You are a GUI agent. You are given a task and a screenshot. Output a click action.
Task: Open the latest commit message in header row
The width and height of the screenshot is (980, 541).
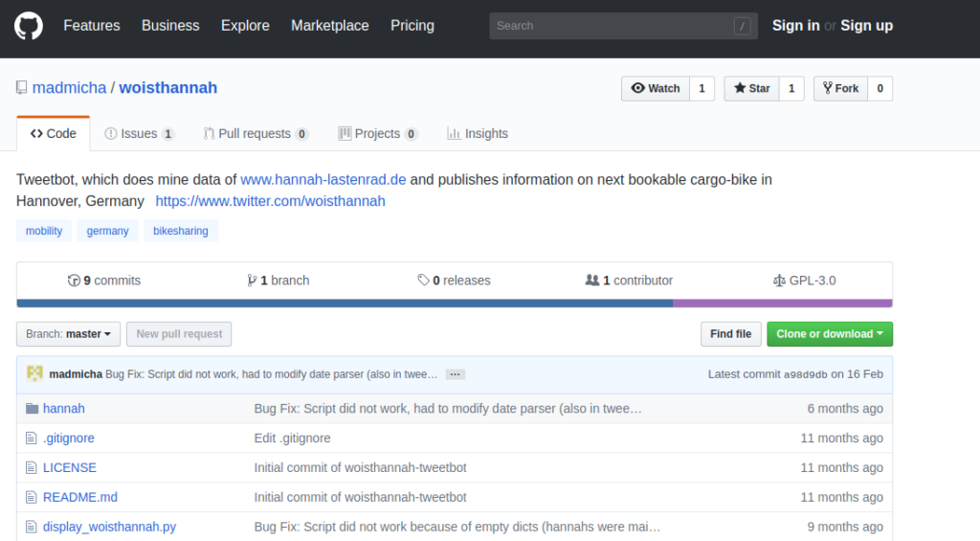tap(271, 374)
